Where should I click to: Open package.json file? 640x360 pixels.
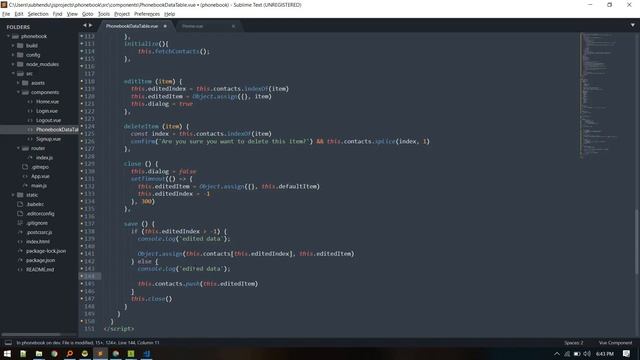click(40, 260)
